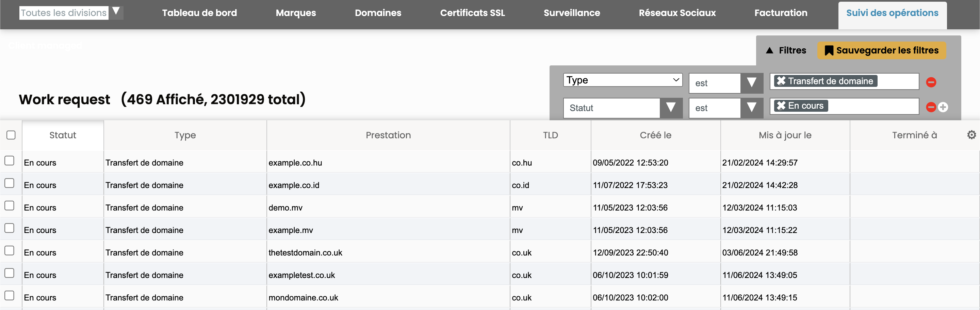Remove the 'Transfert de domaine' filter tag
The height and width of the screenshot is (310, 980).
tap(781, 81)
